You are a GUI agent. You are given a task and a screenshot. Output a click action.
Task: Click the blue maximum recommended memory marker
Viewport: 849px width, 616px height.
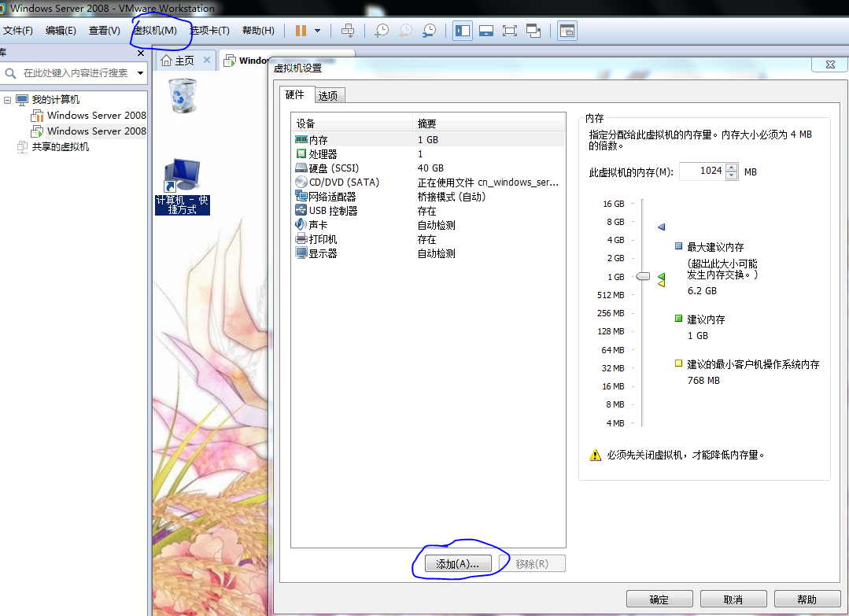[x=661, y=227]
